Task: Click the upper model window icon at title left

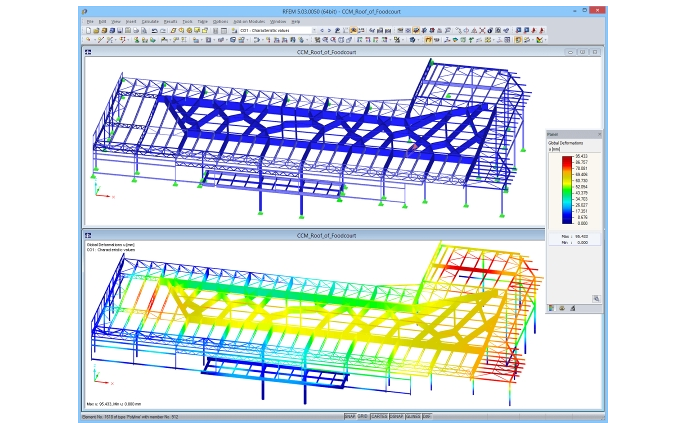Action: coord(88,52)
